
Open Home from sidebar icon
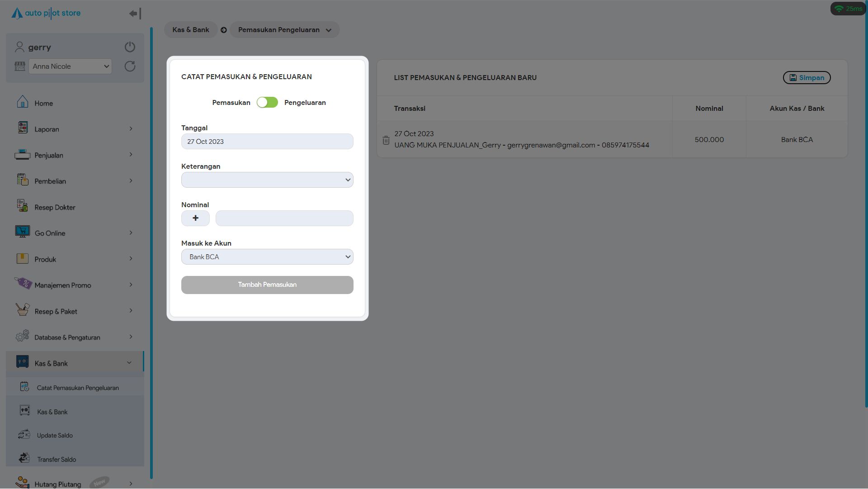point(22,103)
